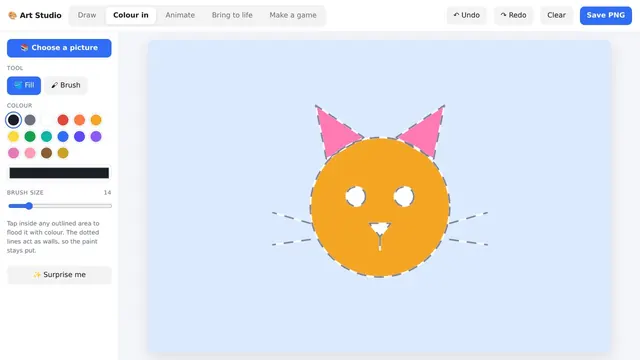Click the Art Studio palette logo icon
This screenshot has height=360, width=640.
point(12,16)
